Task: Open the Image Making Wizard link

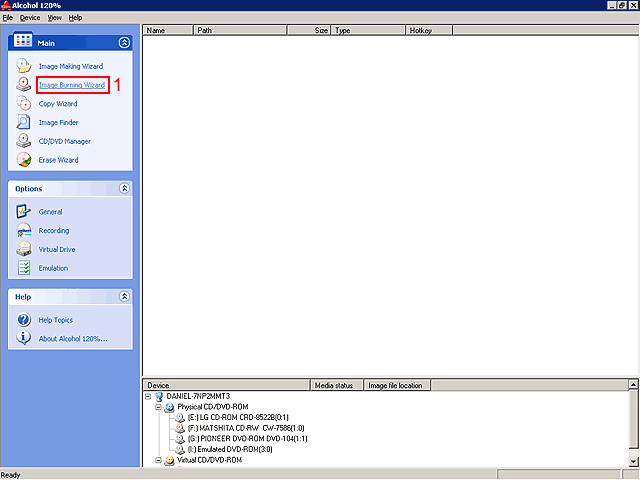Action: (71, 66)
